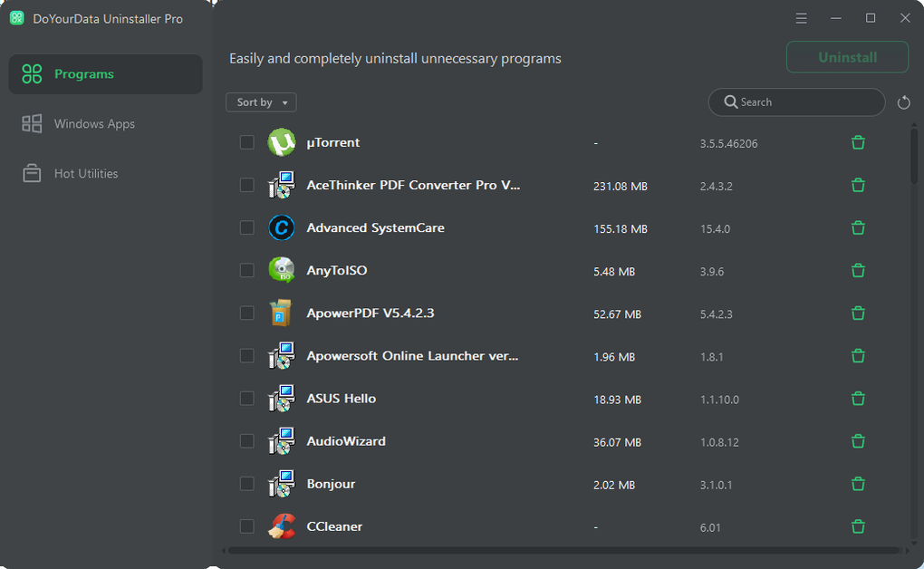
Task: Click the trash icon for ApowerPDF V5.4.2.3
Action: click(858, 313)
